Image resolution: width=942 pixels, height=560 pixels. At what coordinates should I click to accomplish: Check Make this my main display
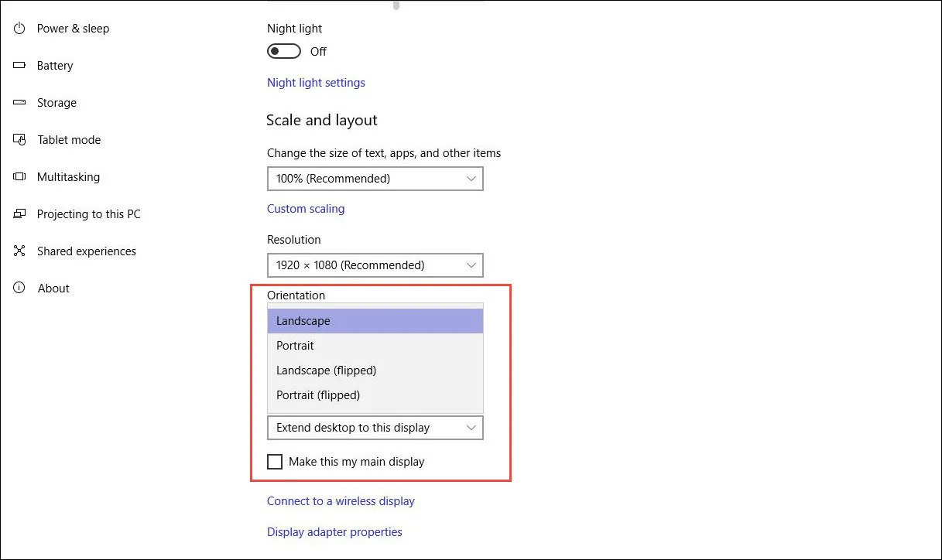(275, 462)
